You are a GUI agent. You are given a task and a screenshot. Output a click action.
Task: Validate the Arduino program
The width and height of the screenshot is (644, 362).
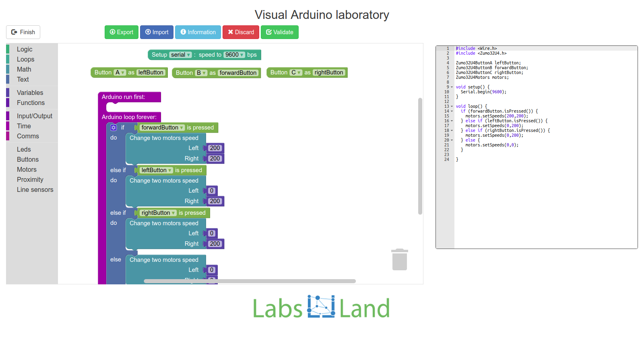[280, 32]
